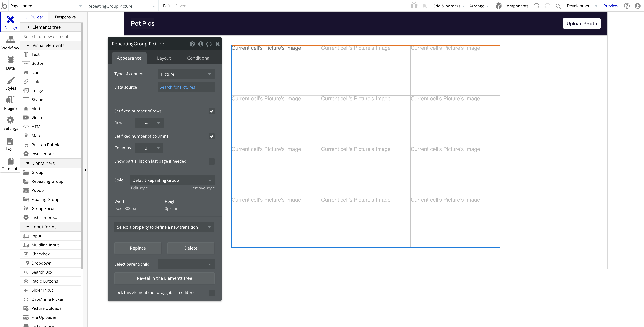Viewport: 644px width, 327px height.
Task: Enable Show partial list on last page
Action: [212, 161]
